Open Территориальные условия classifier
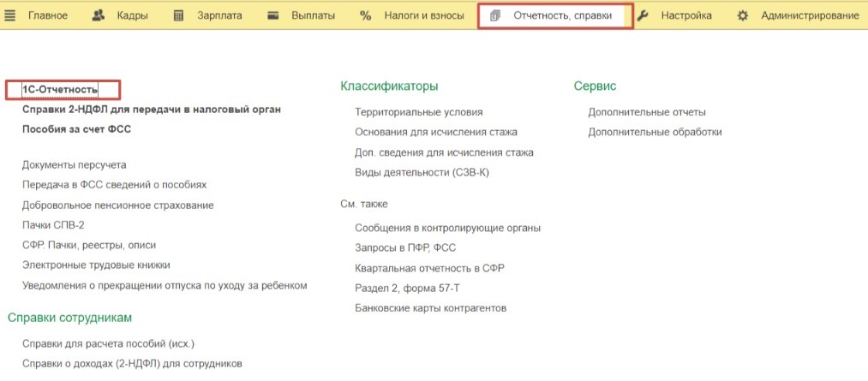This screenshot has height=381, width=868. (418, 112)
